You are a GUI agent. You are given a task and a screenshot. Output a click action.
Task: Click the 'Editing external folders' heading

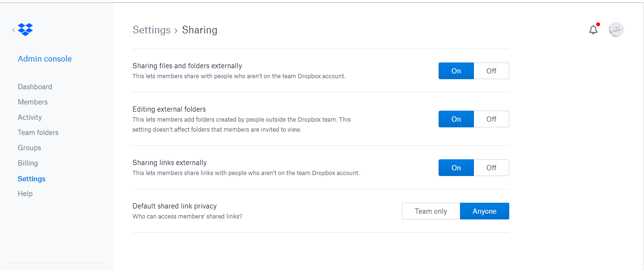coord(169,109)
